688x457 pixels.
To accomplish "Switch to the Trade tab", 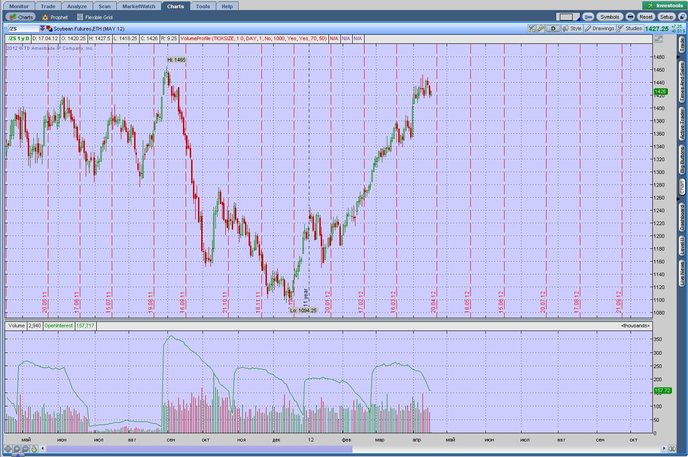I will tap(48, 6).
